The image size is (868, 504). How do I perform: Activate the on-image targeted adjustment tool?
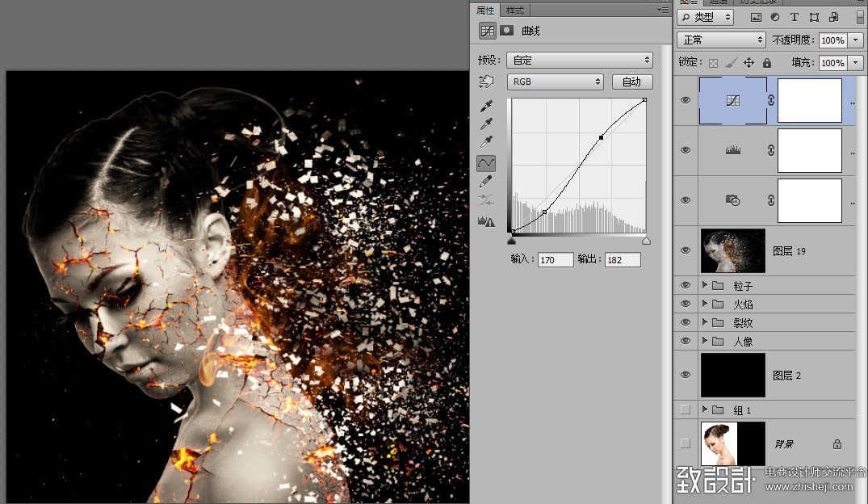coord(486,82)
